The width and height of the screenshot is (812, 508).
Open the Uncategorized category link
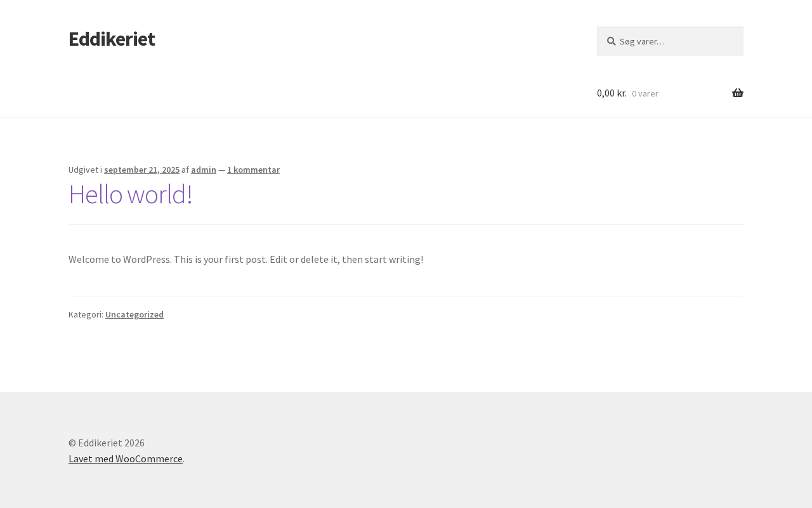(x=134, y=314)
